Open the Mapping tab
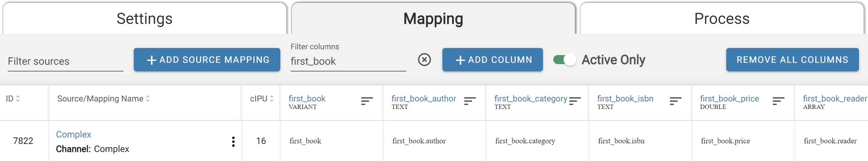 433,19
